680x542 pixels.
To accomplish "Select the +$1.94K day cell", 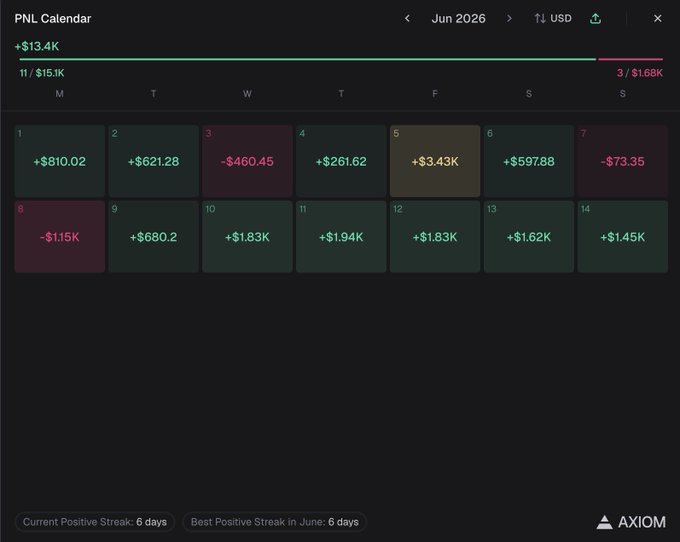I will [341, 236].
